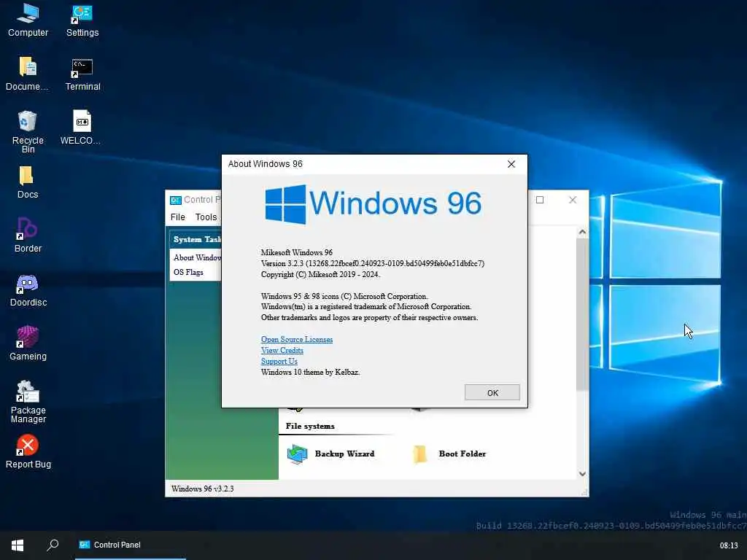Open the View Credits link
747x560 pixels.
(x=282, y=351)
